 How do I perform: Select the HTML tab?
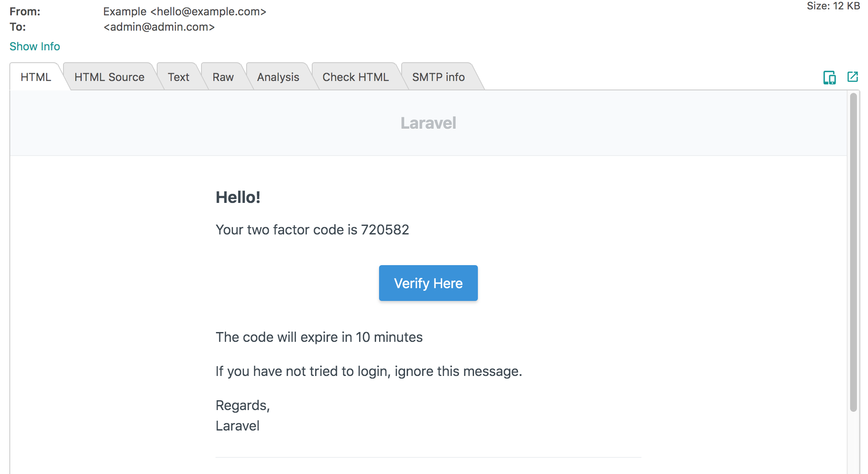[36, 77]
